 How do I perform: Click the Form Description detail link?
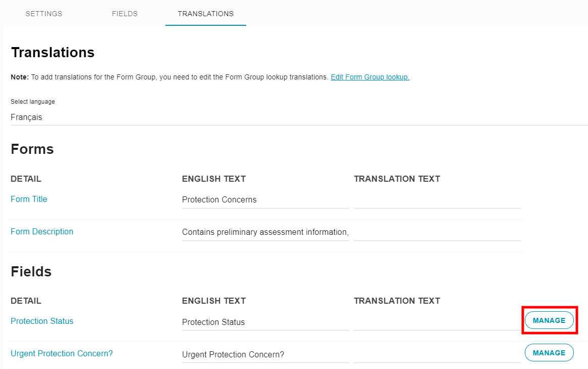42,232
